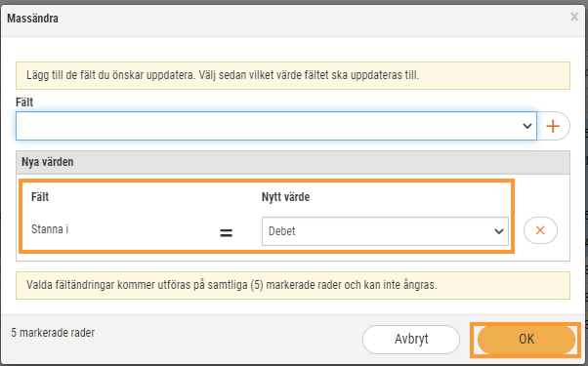Viewport: 588px width, 366px height.
Task: Confirm changes with the OK button
Action: 526,340
